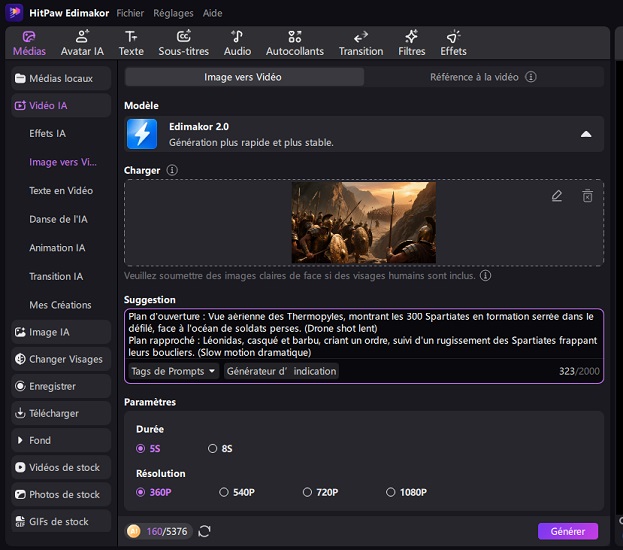Open Effets IA submenu item
This screenshot has width=623, height=550.
48,134
